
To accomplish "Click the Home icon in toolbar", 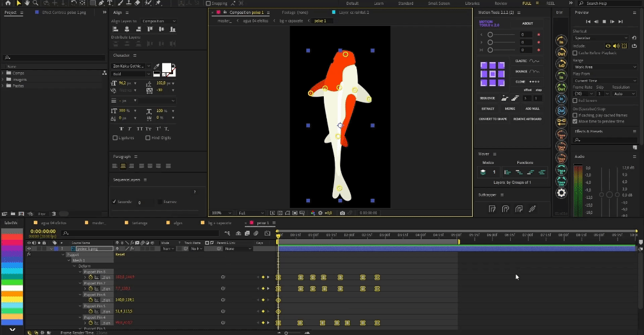I will pyautogui.click(x=8, y=3).
